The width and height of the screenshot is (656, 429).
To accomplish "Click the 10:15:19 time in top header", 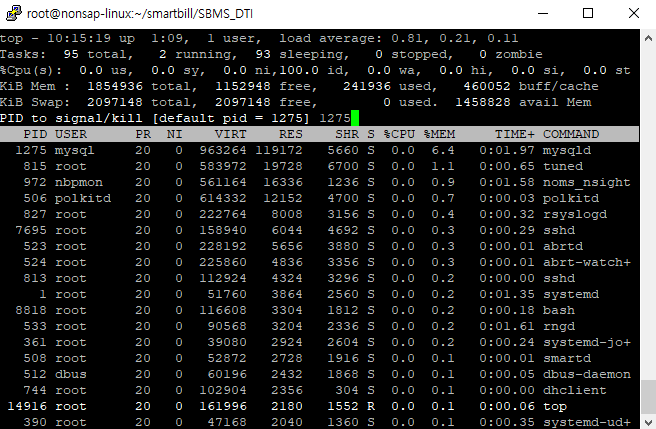I will tap(79, 38).
